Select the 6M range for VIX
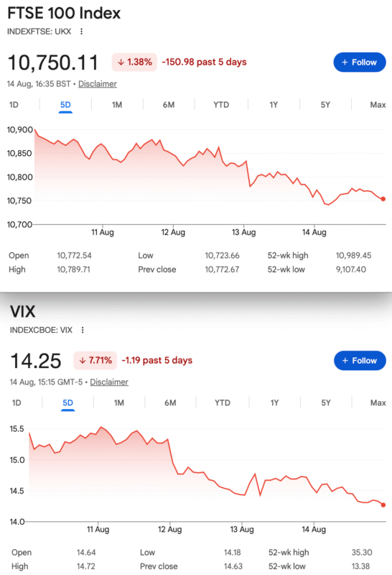Screen dimensions: 392x575 pos(170,403)
